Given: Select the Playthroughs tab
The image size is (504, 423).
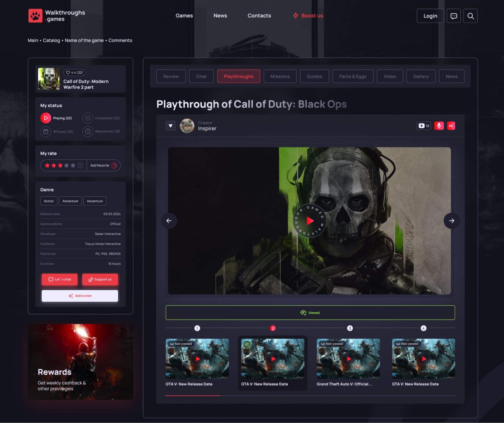Looking at the screenshot, I should [x=238, y=76].
